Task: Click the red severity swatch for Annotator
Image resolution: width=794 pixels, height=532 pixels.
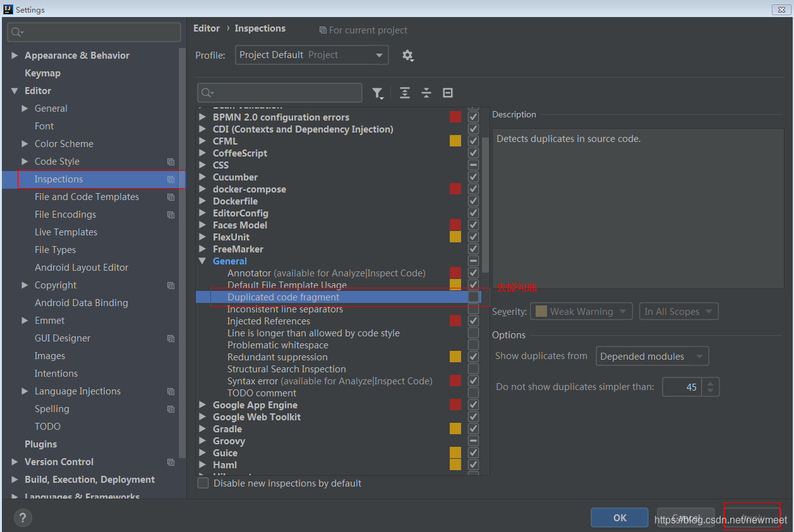Action: click(455, 273)
